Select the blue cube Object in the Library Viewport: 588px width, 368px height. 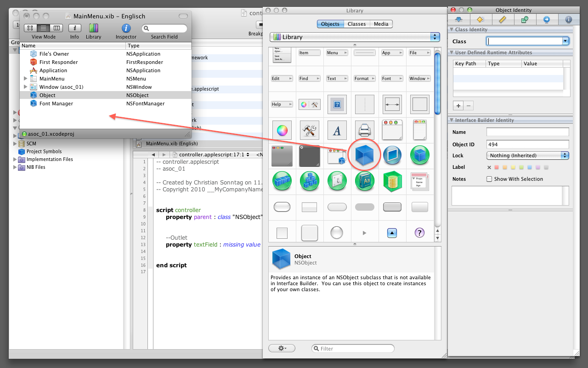point(365,156)
